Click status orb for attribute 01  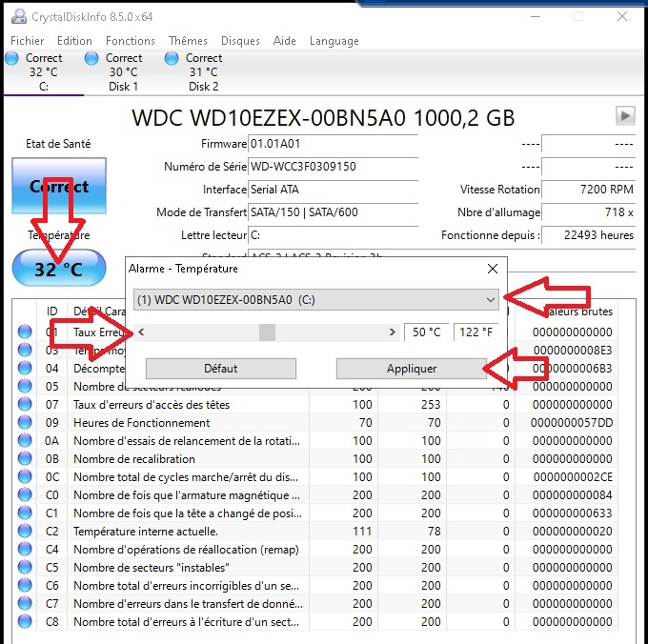25,332
